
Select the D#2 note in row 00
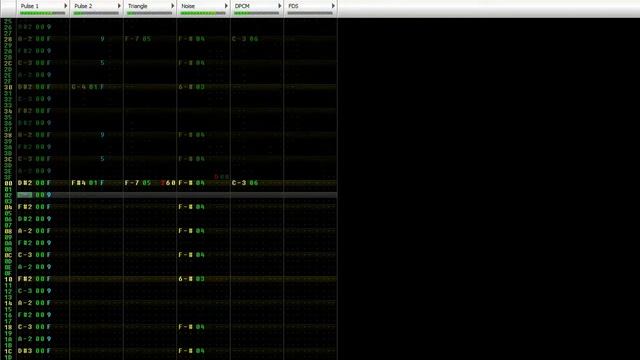[25, 183]
